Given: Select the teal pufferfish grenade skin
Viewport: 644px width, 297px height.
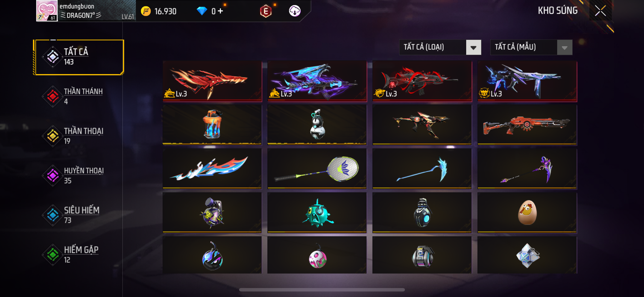Looking at the screenshot, I should tap(317, 212).
